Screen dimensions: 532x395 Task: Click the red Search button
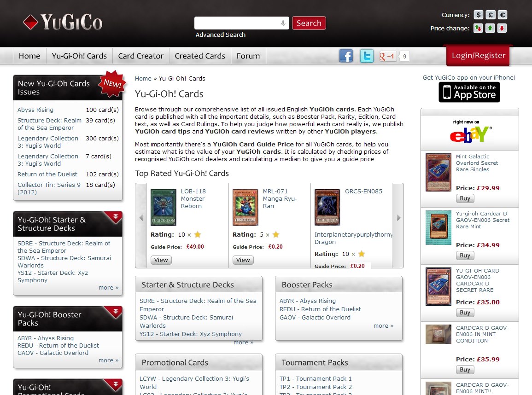click(309, 23)
